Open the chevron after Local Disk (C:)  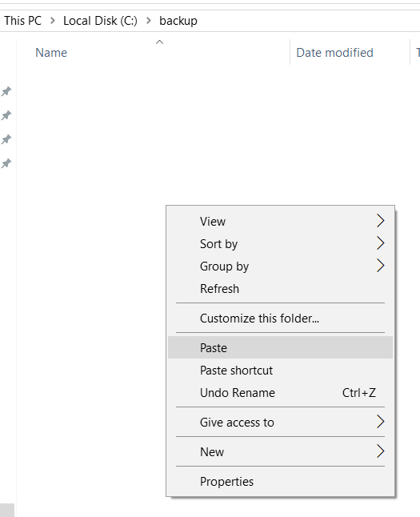click(148, 21)
